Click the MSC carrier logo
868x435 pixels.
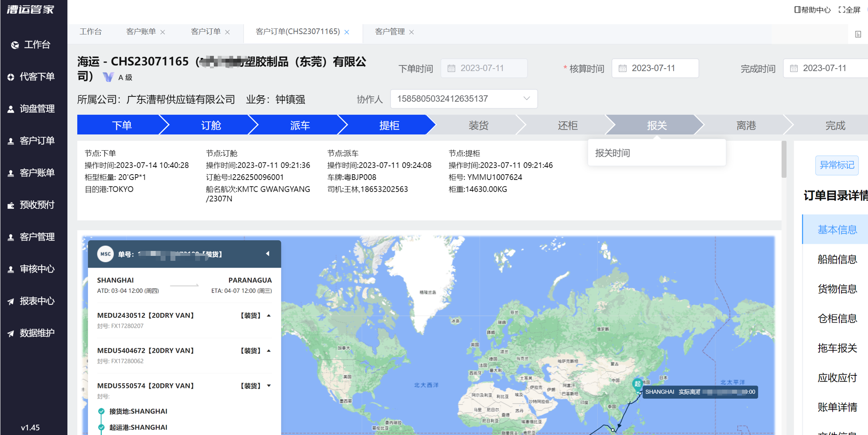105,254
